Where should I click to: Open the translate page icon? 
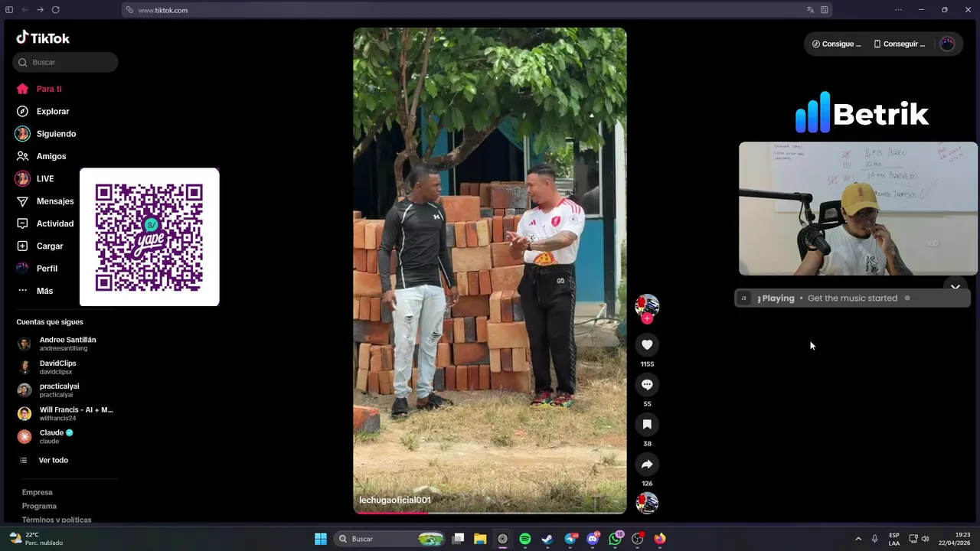point(810,10)
